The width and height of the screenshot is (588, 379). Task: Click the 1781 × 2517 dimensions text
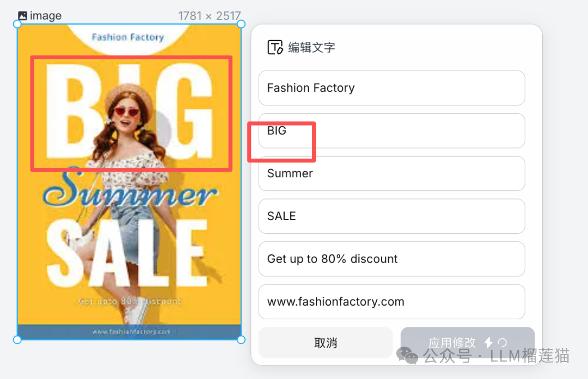[x=209, y=16]
